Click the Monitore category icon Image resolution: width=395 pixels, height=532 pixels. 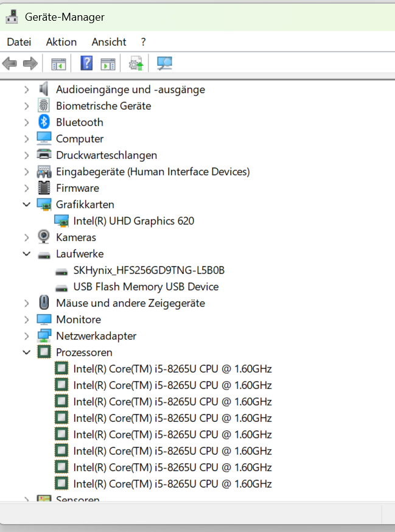44,320
